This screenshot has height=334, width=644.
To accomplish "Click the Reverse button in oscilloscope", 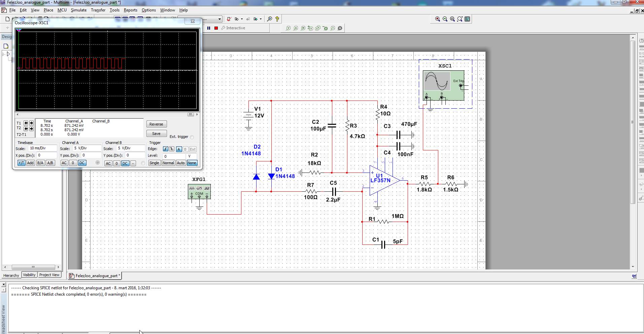I will pyautogui.click(x=156, y=124).
